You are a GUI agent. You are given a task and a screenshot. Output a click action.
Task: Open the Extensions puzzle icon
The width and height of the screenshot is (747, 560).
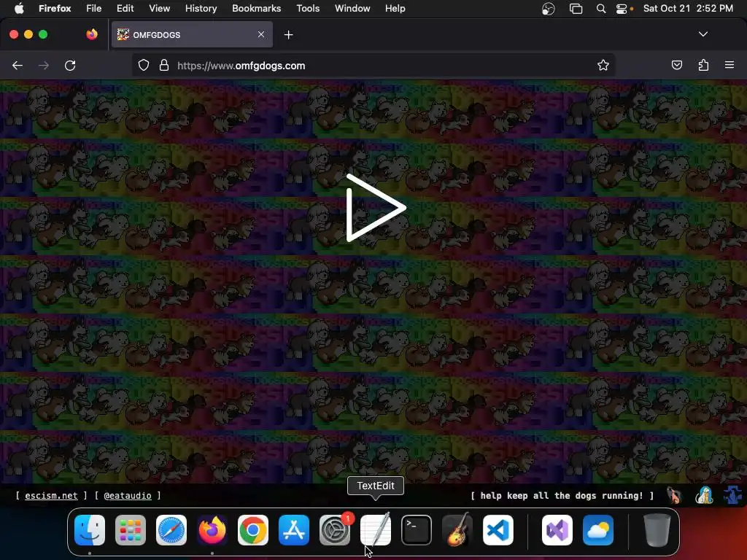pos(703,65)
